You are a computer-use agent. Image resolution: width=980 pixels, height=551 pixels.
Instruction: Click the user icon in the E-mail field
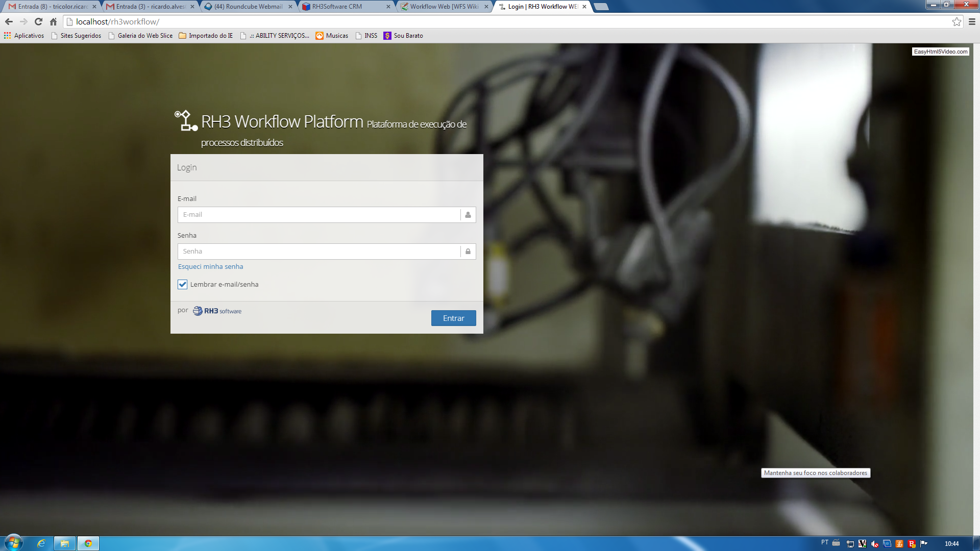click(x=468, y=215)
